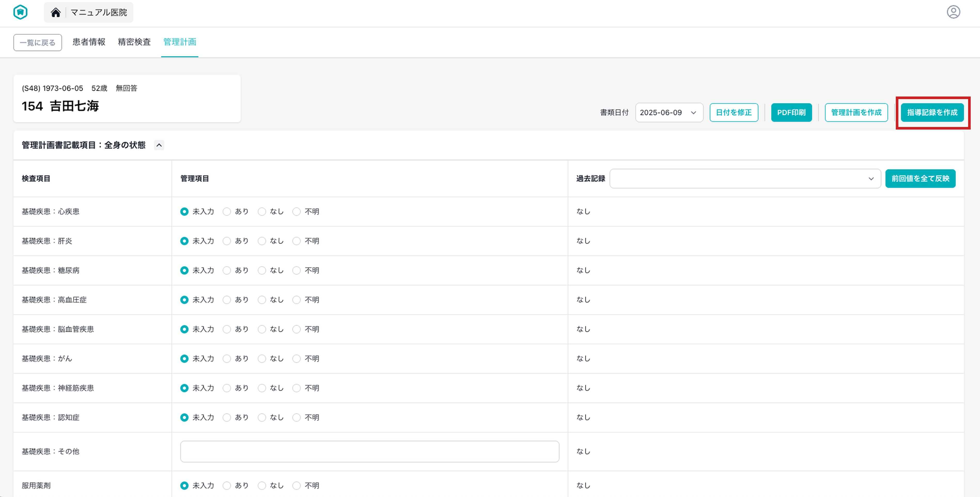Select 不明 for 高血圧症
980x497 pixels.
click(297, 300)
